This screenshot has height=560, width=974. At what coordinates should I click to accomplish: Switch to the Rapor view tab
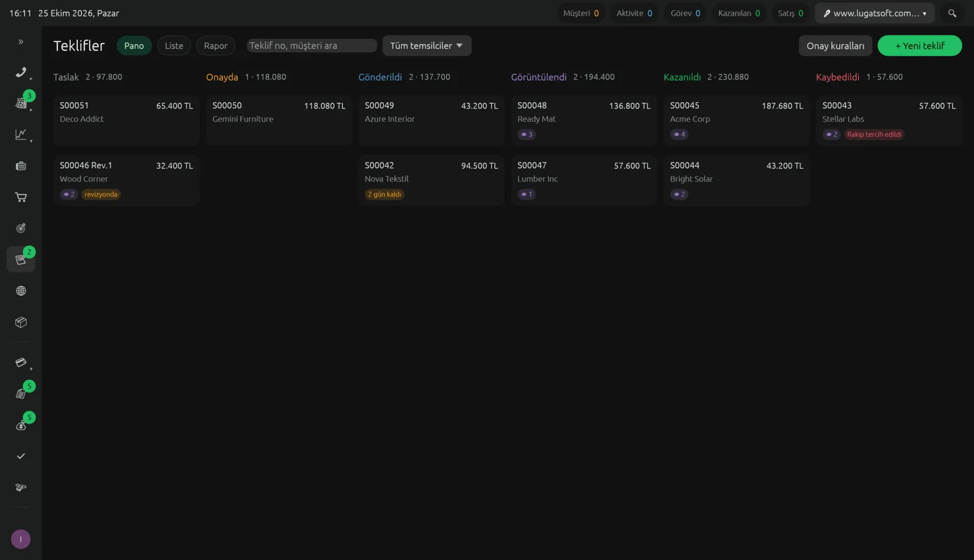click(215, 46)
